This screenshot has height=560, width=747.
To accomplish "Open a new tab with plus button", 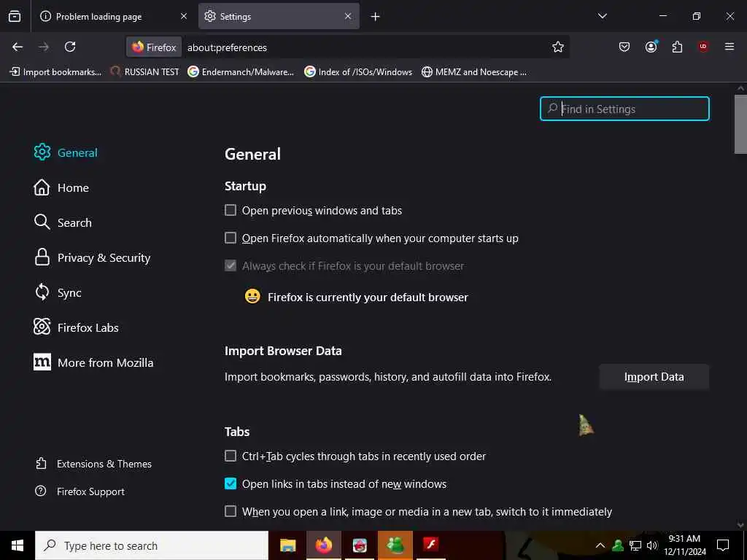I will (x=376, y=17).
